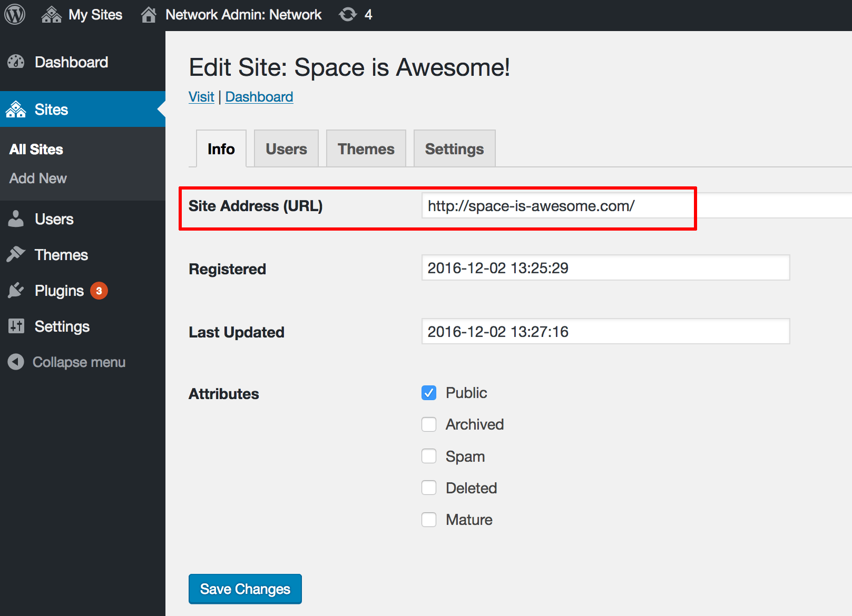Uncheck the Public attribute
This screenshot has width=852, height=616.
click(x=429, y=393)
